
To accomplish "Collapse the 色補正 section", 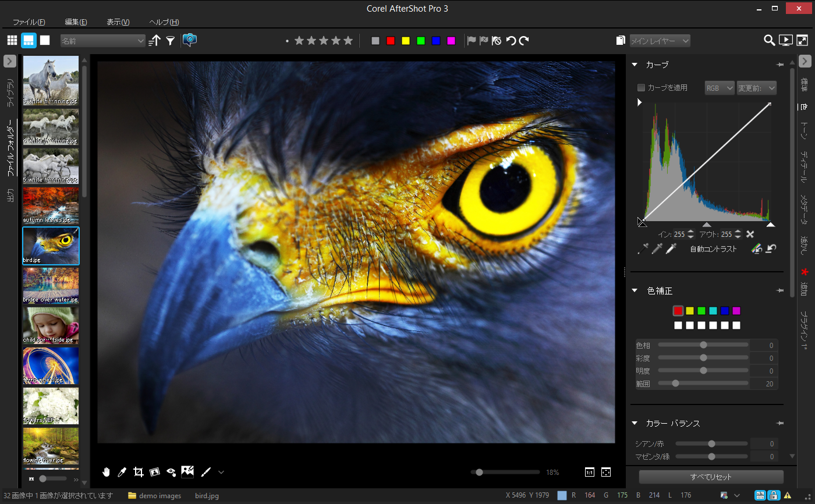I will pos(635,290).
